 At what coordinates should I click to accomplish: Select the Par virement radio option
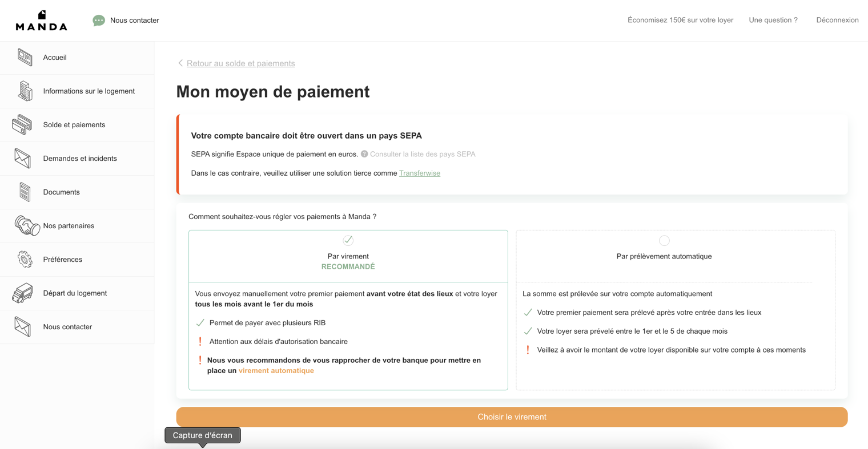[x=348, y=240]
